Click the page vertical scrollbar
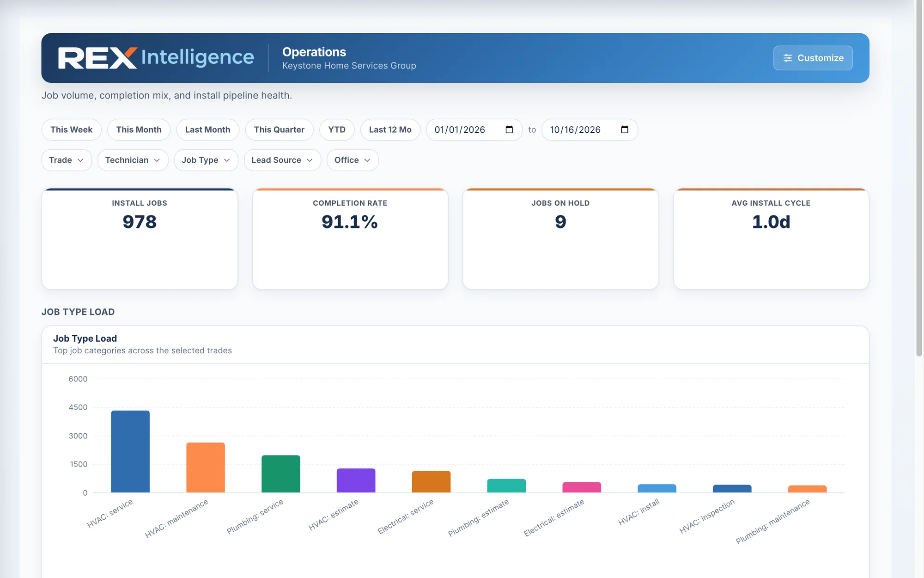 (919, 178)
